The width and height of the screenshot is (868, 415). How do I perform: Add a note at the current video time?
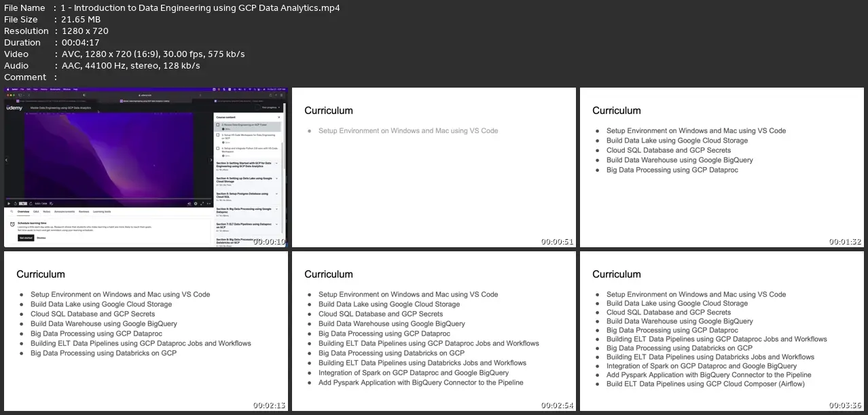point(51,204)
